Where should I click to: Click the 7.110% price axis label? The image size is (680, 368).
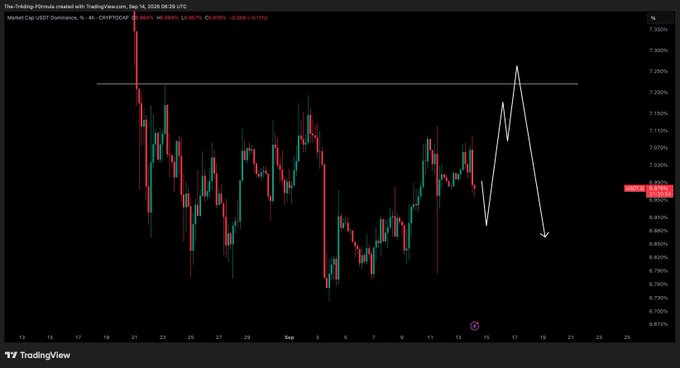658,131
